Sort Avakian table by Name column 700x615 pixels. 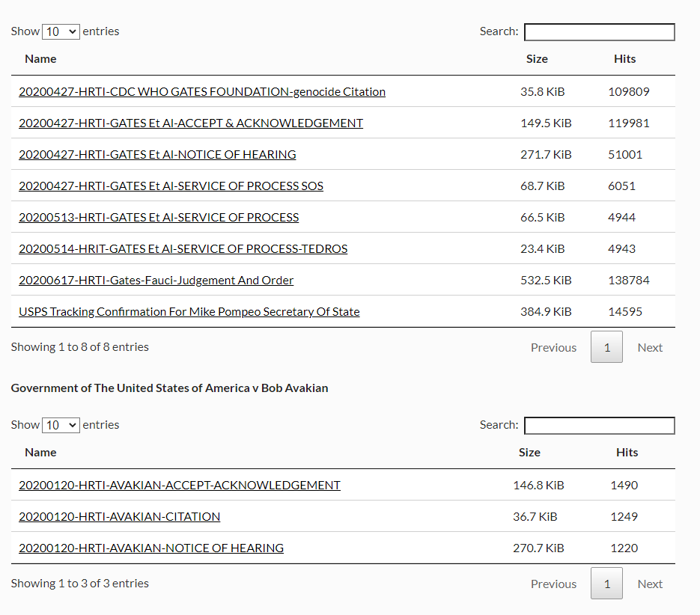(x=40, y=453)
